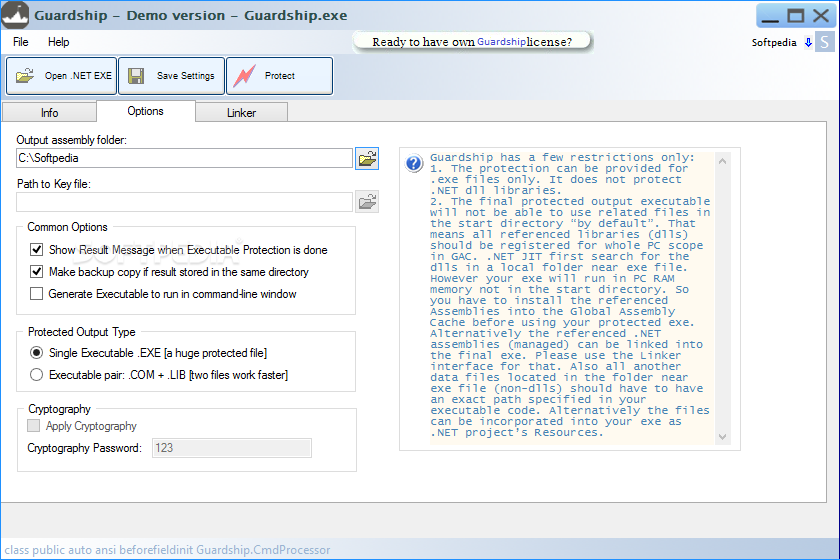This screenshot has width=840, height=560.
Task: Click the blue download arrow next to Softpedia
Action: pyautogui.click(x=808, y=42)
